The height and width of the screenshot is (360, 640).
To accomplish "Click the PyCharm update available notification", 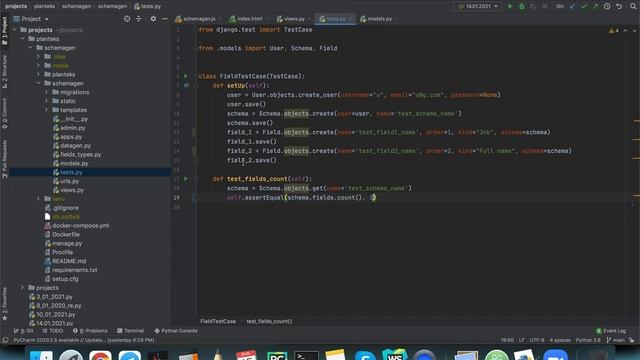I will [x=84, y=340].
